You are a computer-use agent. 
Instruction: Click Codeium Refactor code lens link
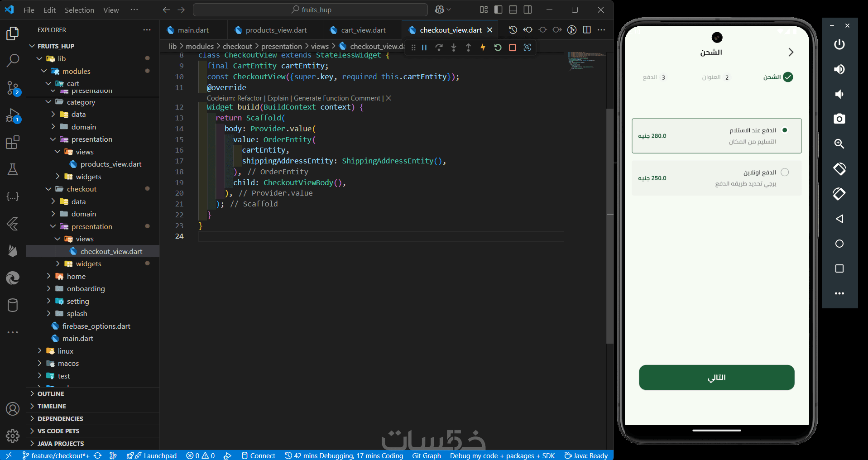point(249,98)
